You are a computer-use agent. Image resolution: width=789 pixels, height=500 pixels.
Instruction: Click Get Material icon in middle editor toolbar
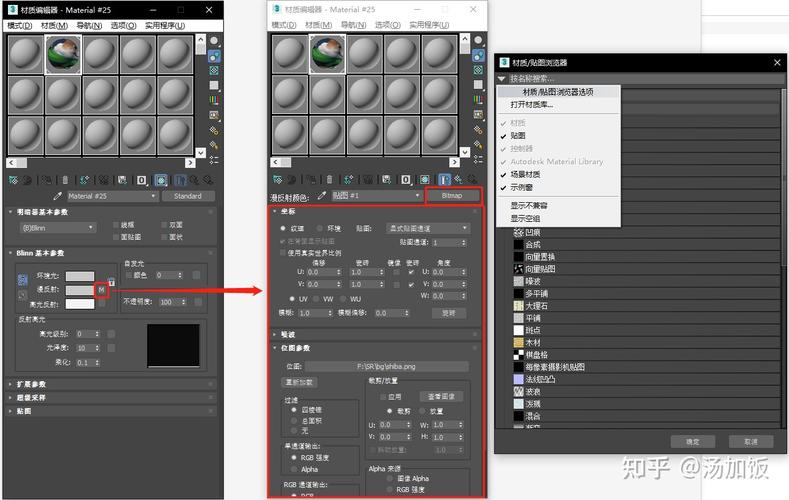tap(277, 180)
